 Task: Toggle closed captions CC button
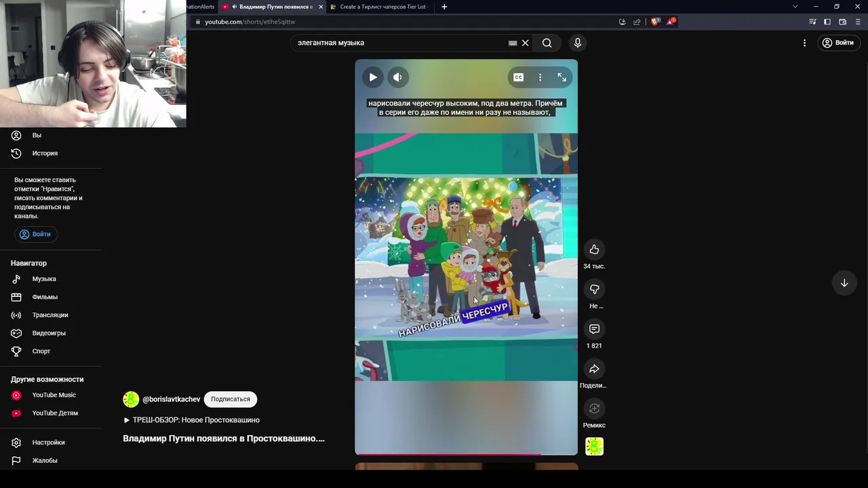coord(519,77)
